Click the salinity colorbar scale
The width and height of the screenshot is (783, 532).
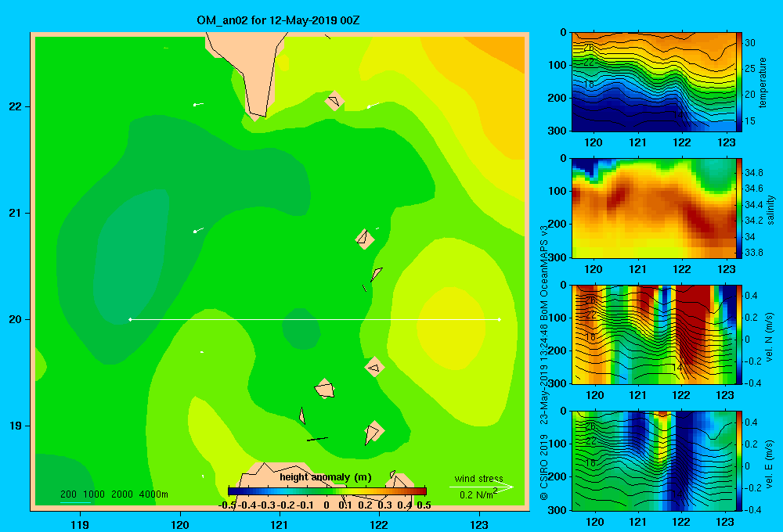click(x=739, y=208)
